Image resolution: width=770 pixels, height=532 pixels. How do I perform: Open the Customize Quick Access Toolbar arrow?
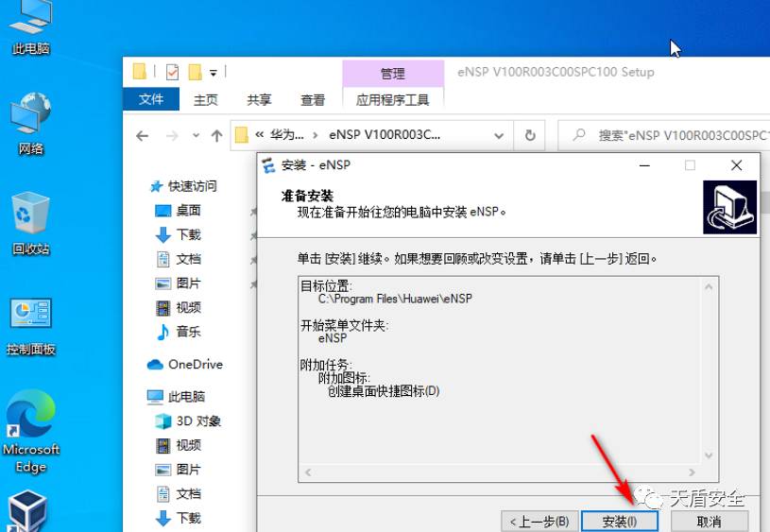pos(214,73)
